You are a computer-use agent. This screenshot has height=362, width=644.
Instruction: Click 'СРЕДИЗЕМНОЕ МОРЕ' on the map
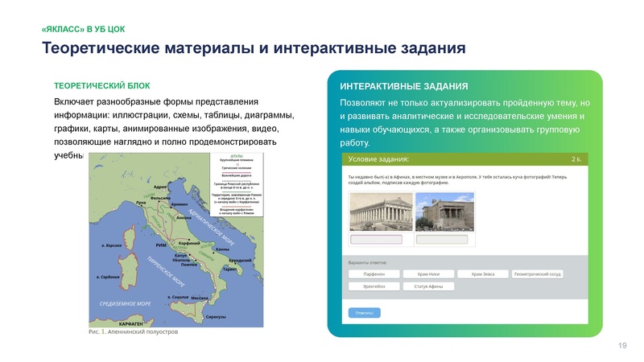pyautogui.click(x=126, y=304)
